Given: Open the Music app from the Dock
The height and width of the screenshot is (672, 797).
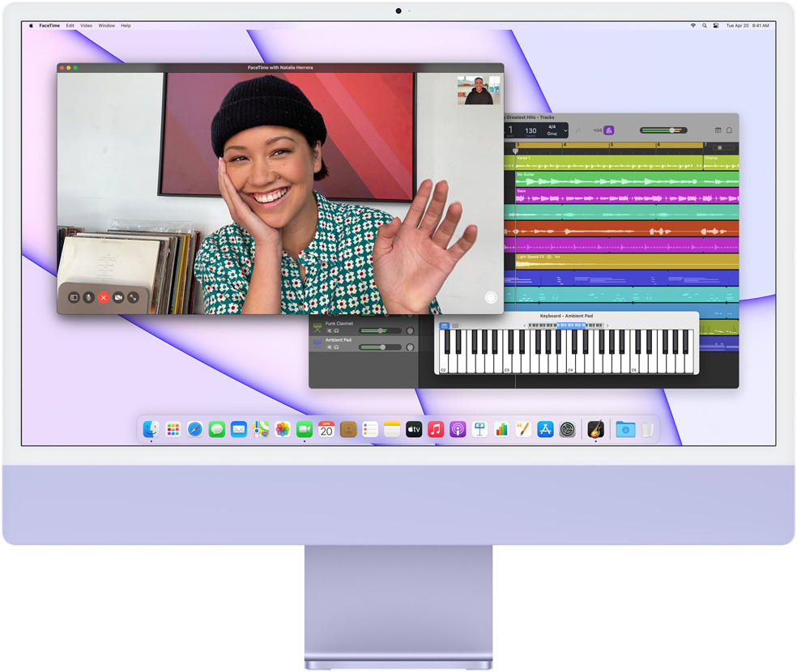Looking at the screenshot, I should click(x=435, y=429).
